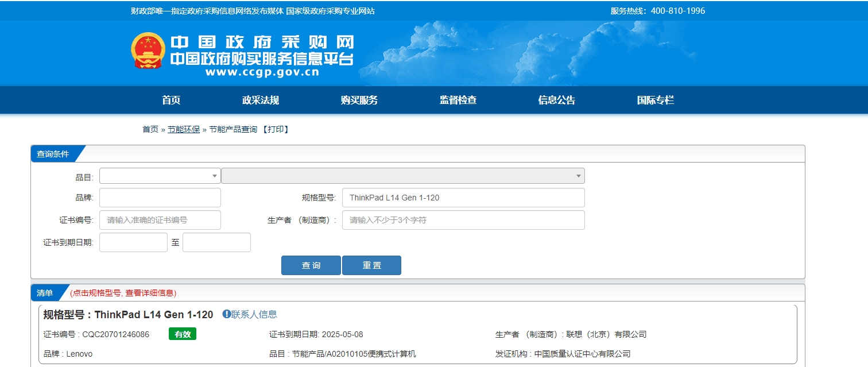The image size is (868, 367).
Task: Click certificate number CQC20701246086
Action: point(115,334)
